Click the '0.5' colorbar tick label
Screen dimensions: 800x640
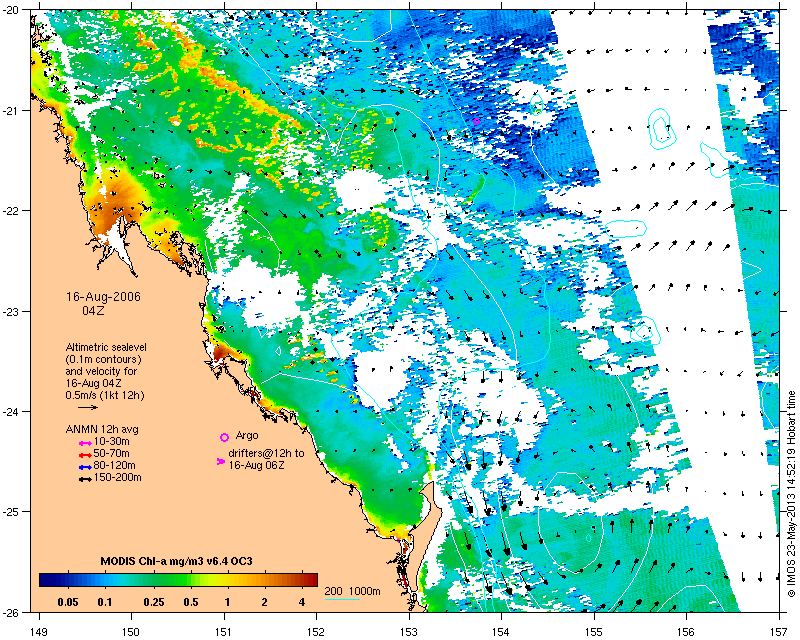191,602
